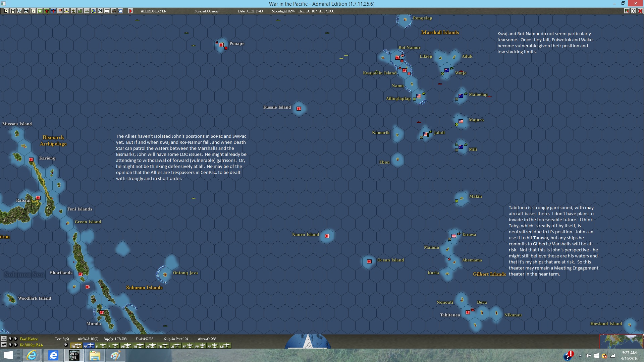Go to next base with Pearl Harbor right arrow
Viewport: 644px width, 362px height.
pyautogui.click(x=15, y=339)
